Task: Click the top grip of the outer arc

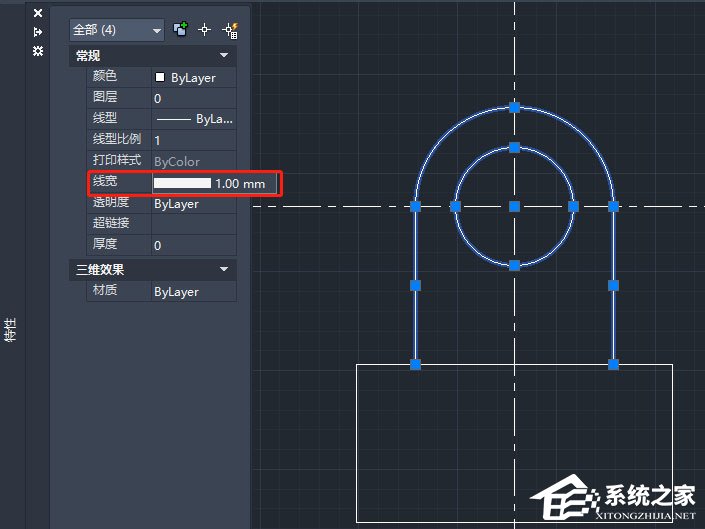Action: click(x=514, y=106)
